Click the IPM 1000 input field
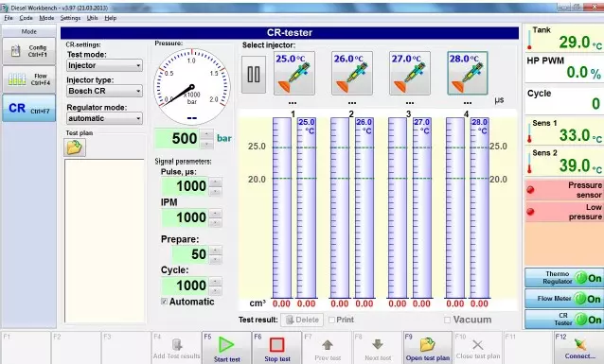The width and height of the screenshot is (604, 364). 186,217
